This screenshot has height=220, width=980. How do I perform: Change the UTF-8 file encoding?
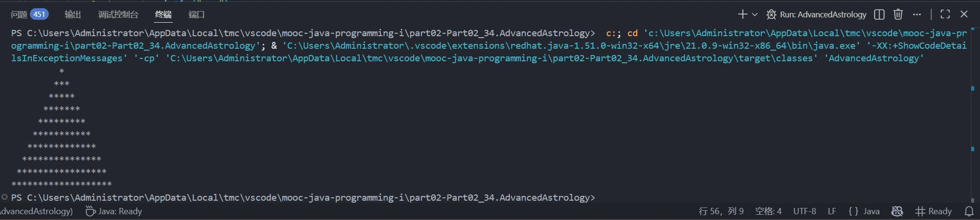805,211
